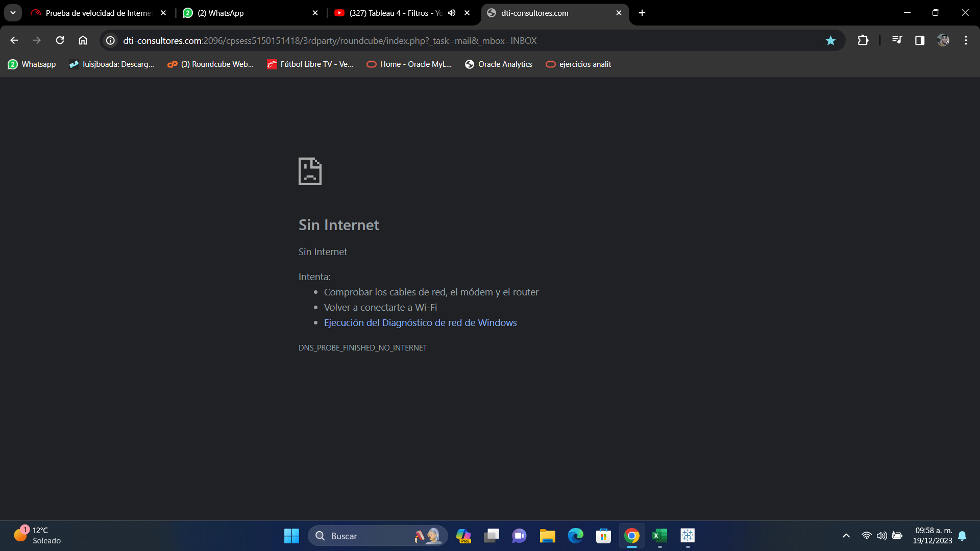Open the Chrome three-dot menu
Viewport: 980px width, 551px height.
[966, 40]
